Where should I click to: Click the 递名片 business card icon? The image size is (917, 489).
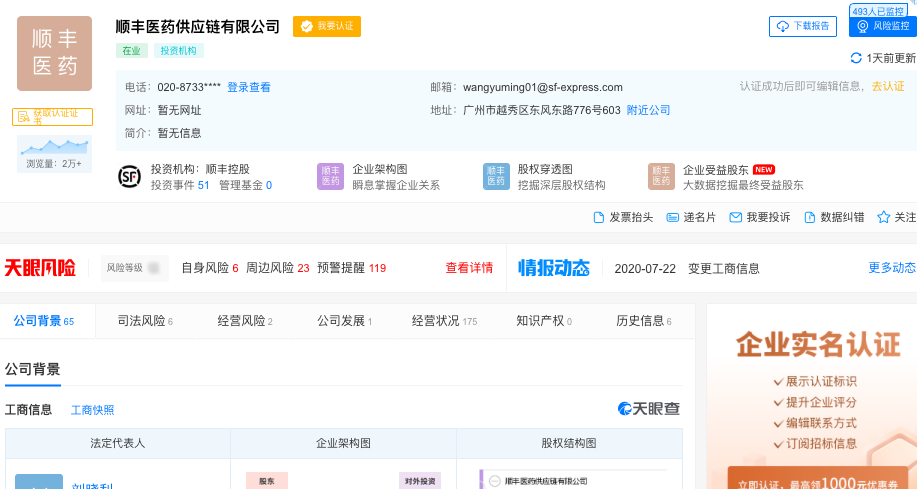tap(673, 218)
